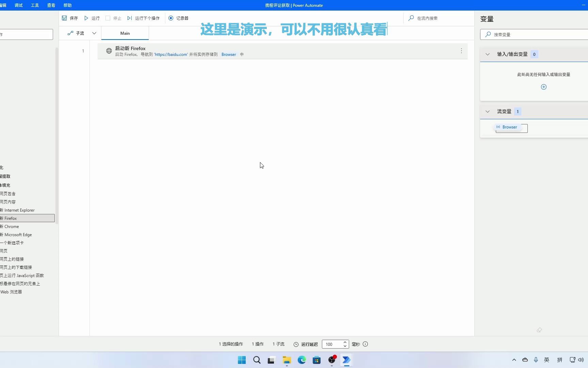The image size is (588, 368).
Task: Add a new input/output variable with plus button
Action: point(543,87)
